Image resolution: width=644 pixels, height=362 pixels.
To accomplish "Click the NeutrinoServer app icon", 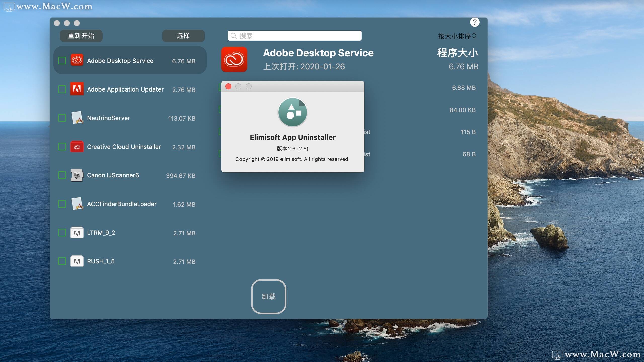I will click(x=77, y=118).
